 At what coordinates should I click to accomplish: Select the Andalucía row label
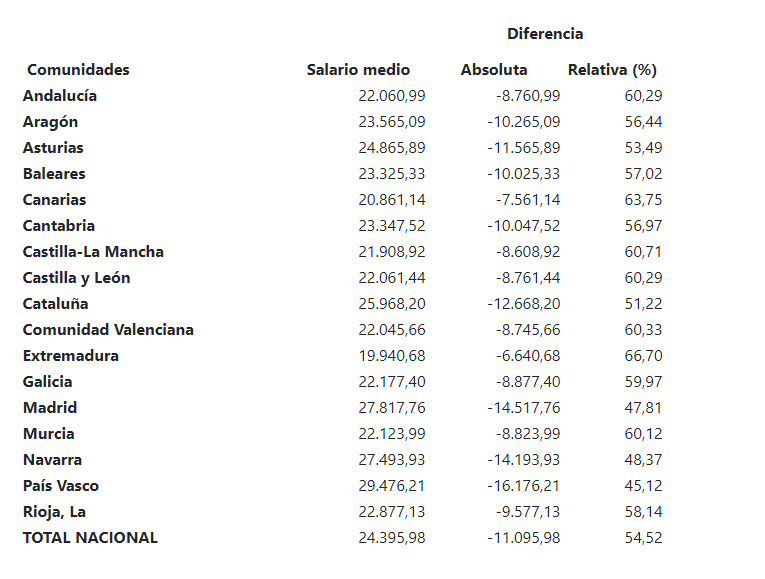click(60, 96)
